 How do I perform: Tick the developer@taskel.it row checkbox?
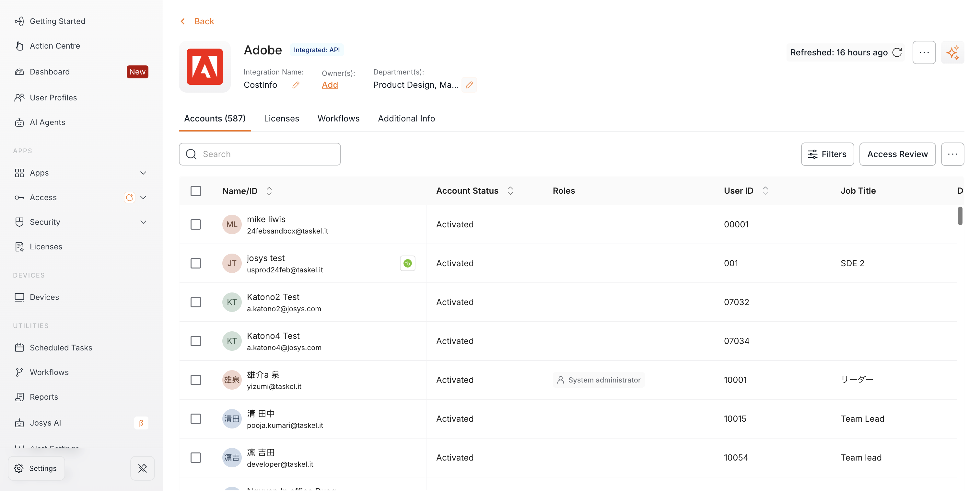pos(195,458)
